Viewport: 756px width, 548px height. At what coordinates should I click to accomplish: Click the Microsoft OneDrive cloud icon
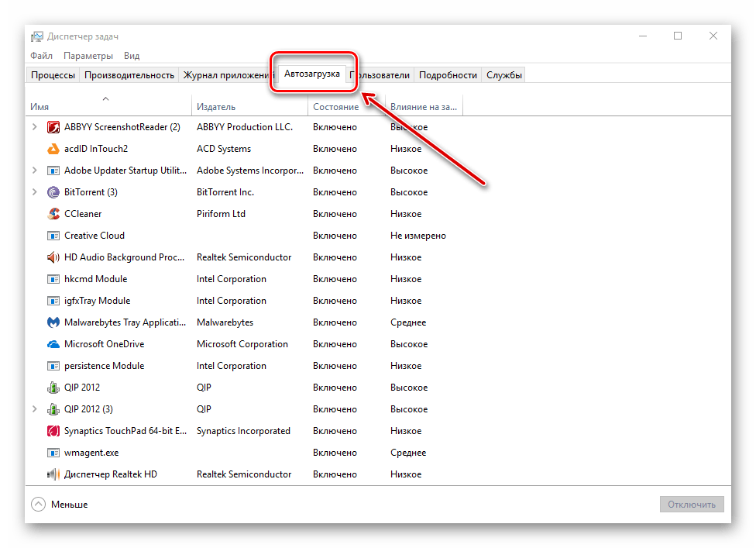(53, 344)
